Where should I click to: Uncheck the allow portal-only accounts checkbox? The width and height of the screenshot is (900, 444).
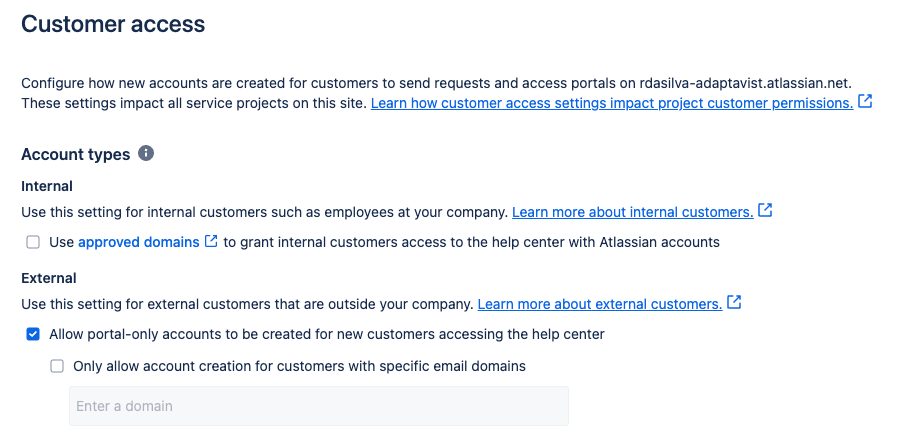tap(33, 334)
